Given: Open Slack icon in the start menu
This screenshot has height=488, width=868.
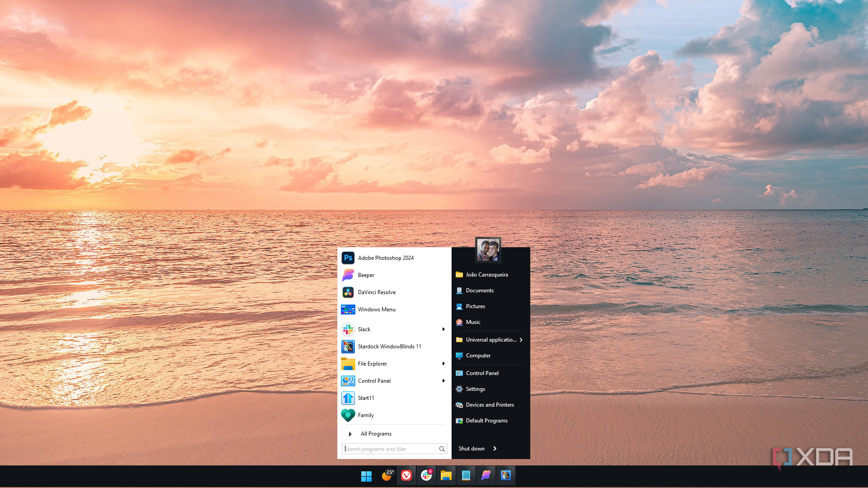Looking at the screenshot, I should [348, 329].
